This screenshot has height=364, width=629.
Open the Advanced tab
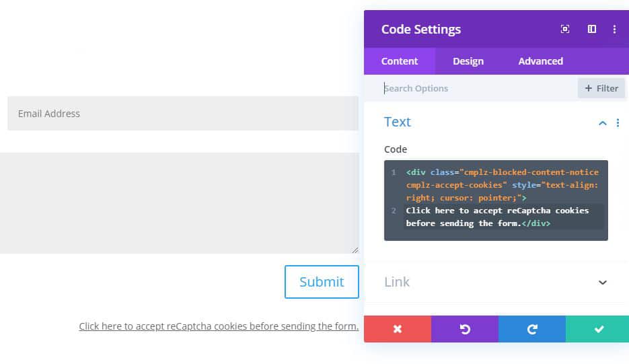540,61
